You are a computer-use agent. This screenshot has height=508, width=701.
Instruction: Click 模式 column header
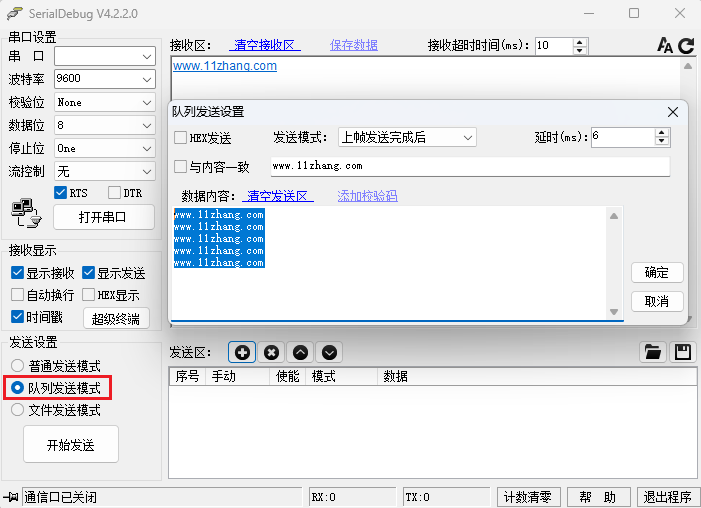[342, 376]
